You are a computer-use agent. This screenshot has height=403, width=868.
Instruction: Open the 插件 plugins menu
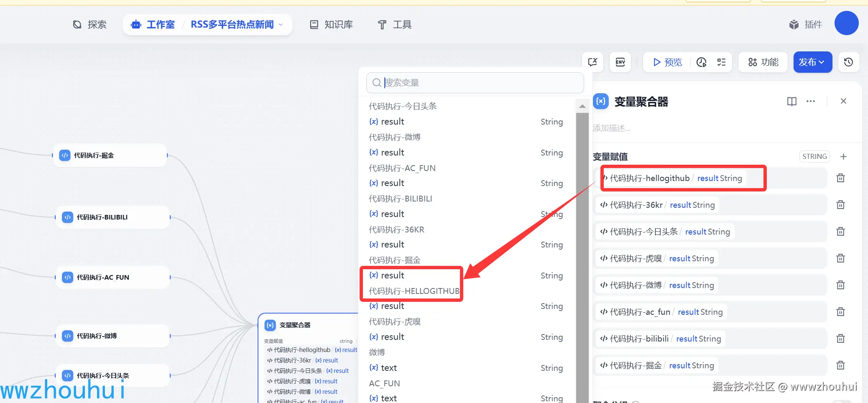click(806, 25)
